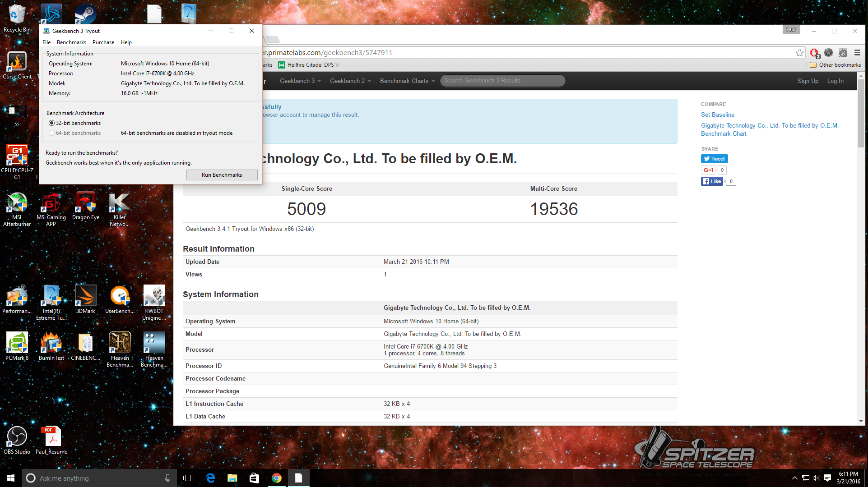Click the Cortana microphone icon
Viewport: 868px width, 487px height.
(167, 478)
